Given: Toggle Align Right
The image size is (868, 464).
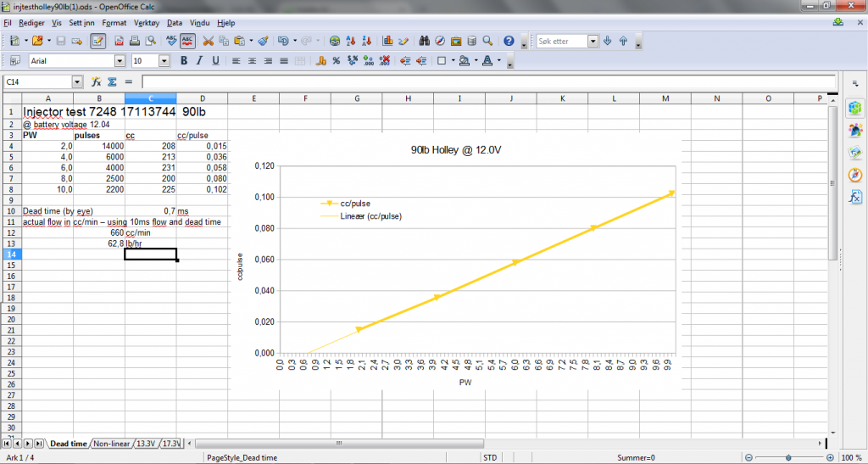Looking at the screenshot, I should pos(269,61).
